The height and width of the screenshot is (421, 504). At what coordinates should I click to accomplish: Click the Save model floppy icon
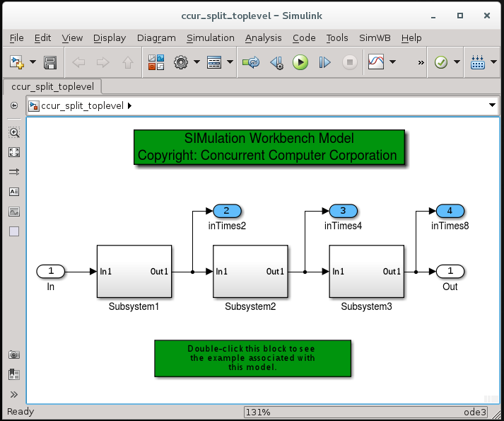[x=50, y=63]
